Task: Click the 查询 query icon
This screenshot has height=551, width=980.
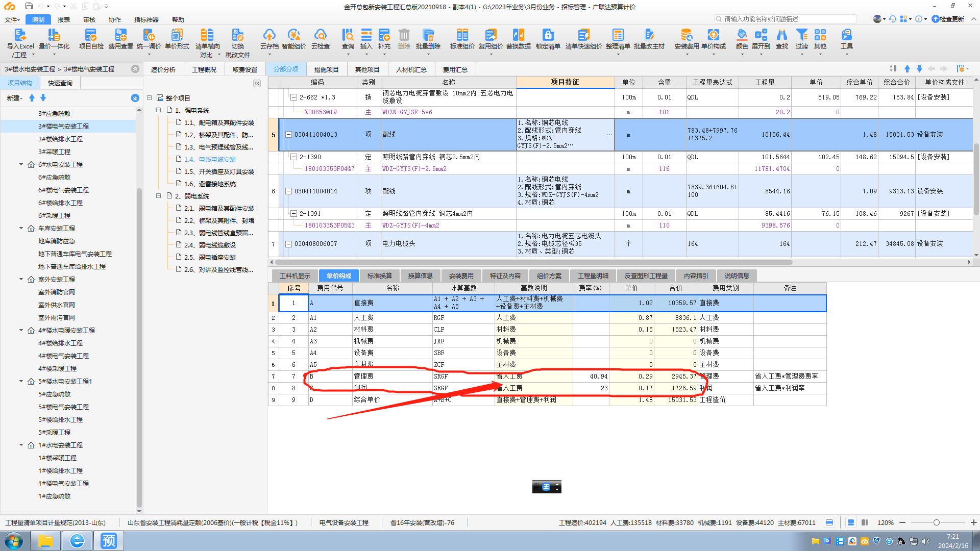Action: pyautogui.click(x=348, y=35)
